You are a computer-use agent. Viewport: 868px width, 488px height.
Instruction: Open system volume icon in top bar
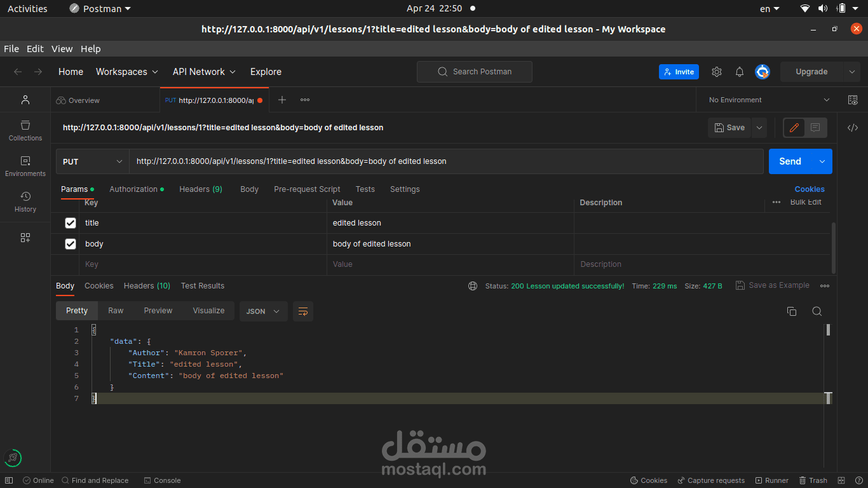823,8
